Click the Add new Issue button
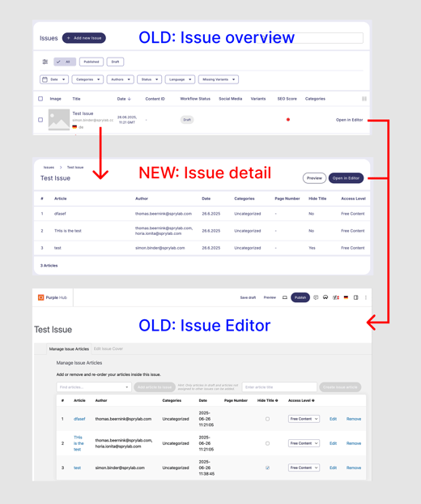Screen dimensions: 421x504 (84, 38)
